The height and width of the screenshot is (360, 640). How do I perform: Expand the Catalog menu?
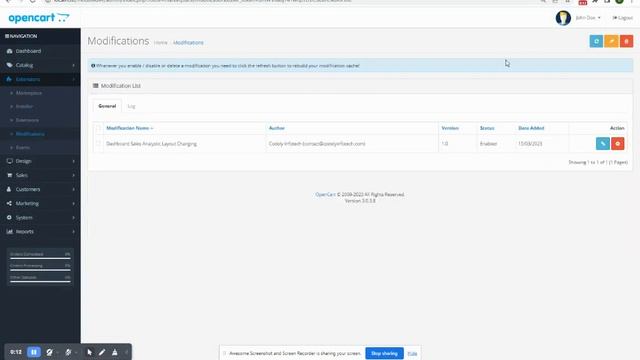coord(40,65)
